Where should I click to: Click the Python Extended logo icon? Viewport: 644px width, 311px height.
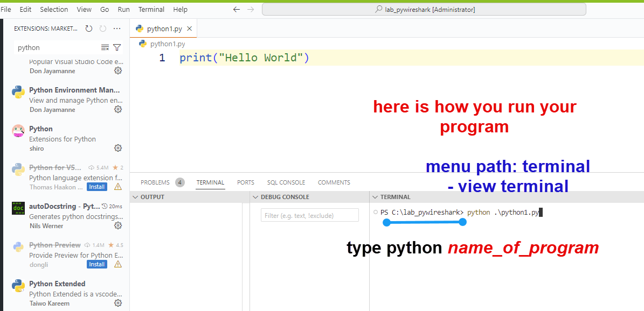point(18,286)
